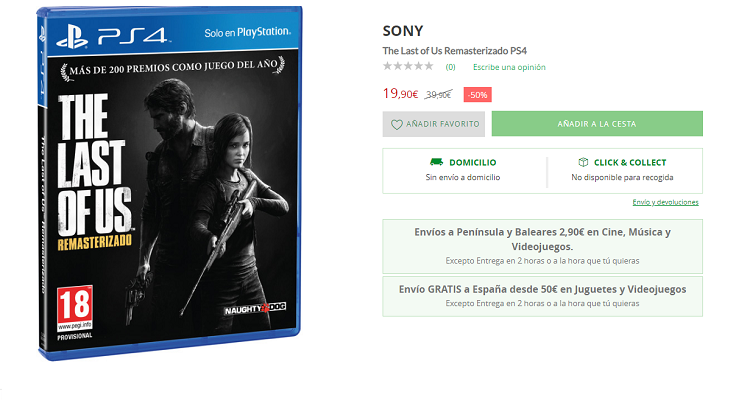
Task: Open The Last of Us product cover image
Action: [x=169, y=183]
